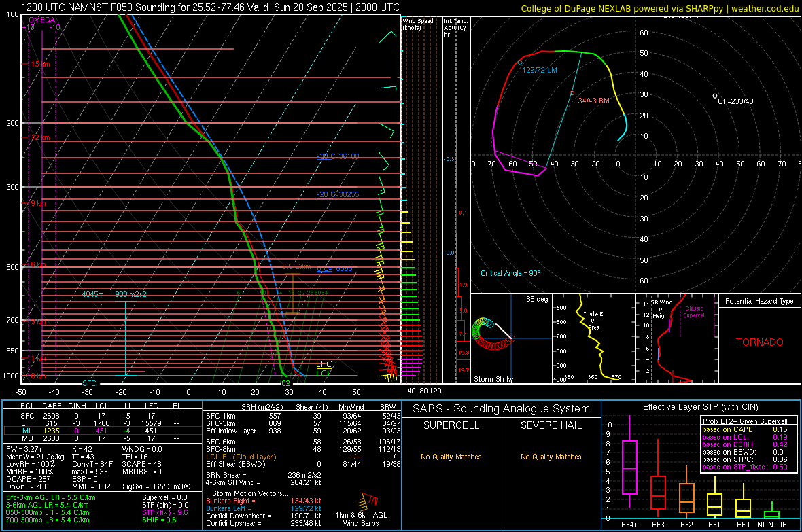Click the SFC-1km row in the SRH table

click(303, 416)
